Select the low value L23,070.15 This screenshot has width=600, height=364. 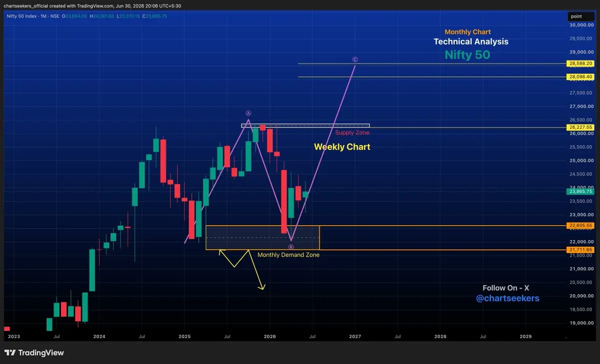128,16
